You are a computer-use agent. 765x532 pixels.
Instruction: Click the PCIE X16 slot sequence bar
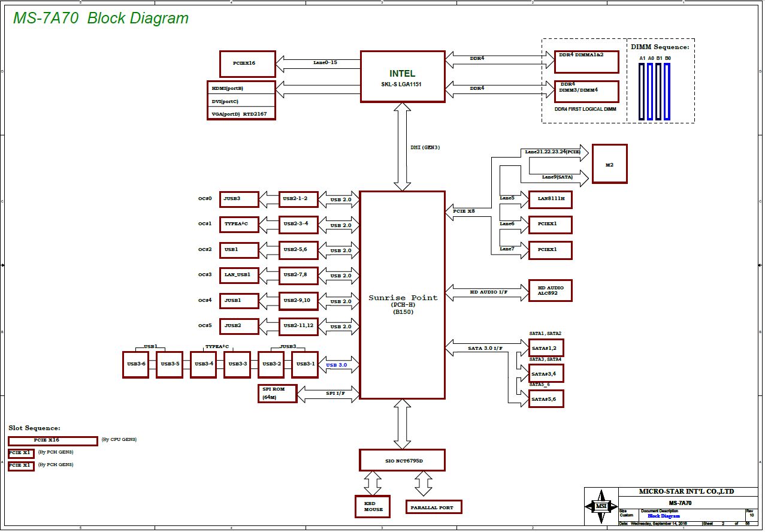pos(53,441)
